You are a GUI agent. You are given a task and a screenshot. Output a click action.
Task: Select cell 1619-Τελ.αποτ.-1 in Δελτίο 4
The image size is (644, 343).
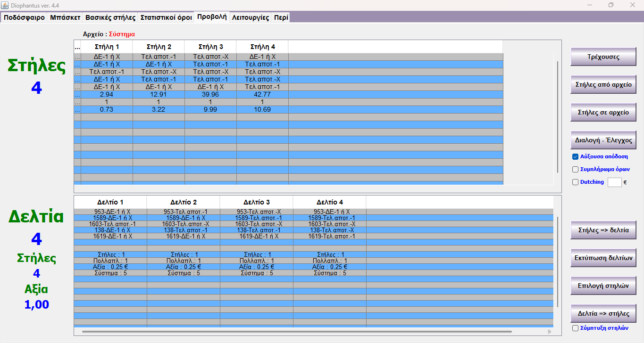pos(330,237)
